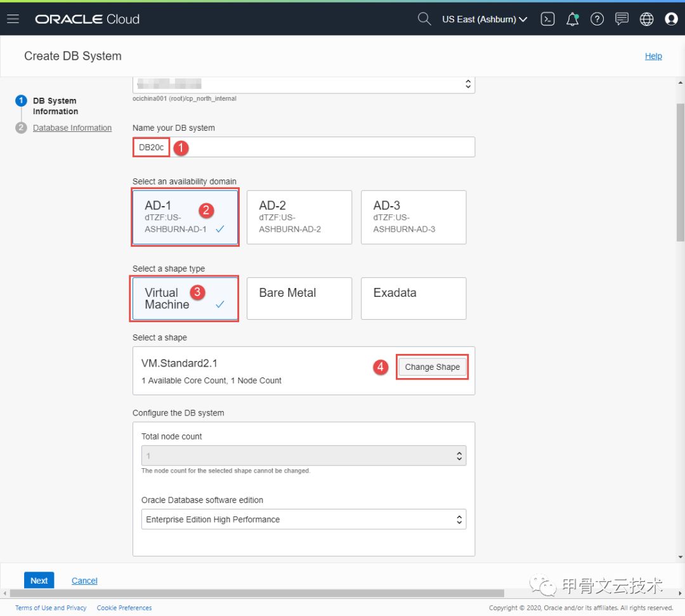
Task: Go to Database Information step
Action: (72, 128)
